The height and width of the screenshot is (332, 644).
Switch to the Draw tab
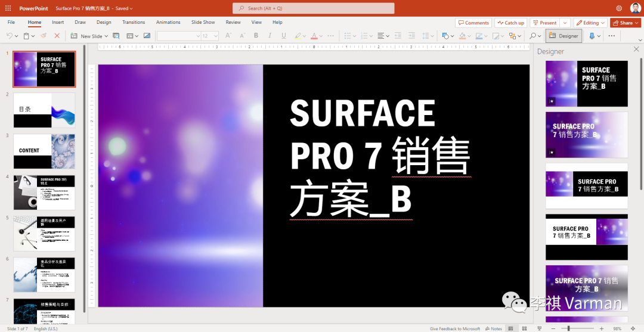[80, 22]
